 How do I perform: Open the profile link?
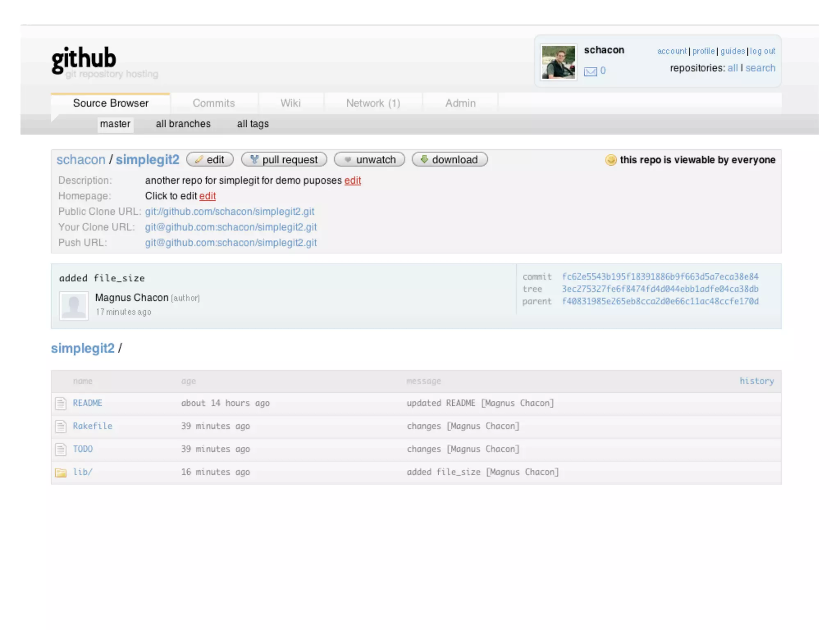[703, 51]
